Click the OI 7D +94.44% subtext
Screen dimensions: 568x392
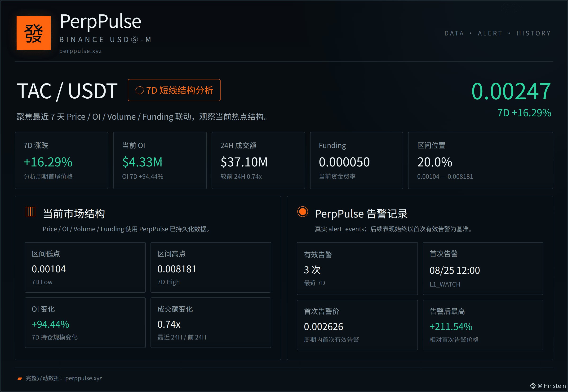[143, 177]
